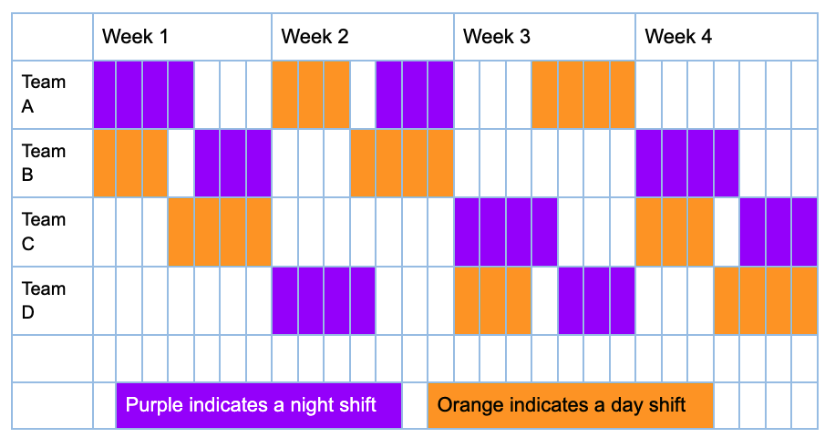The width and height of the screenshot is (827, 437).
Task: Click Team B's orange block in Week 2
Action: (401, 163)
